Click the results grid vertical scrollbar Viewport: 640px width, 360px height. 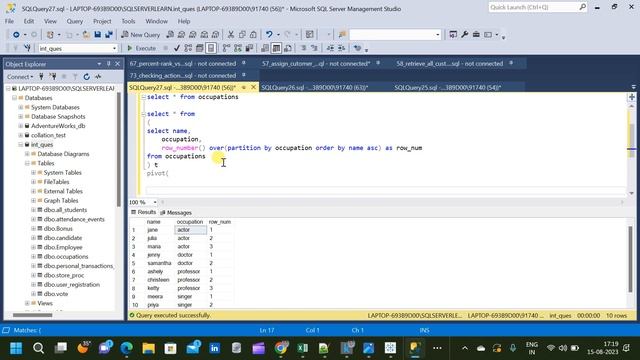[631, 260]
